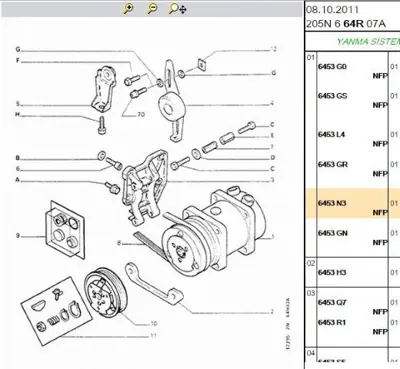Click row index 04 in parts table
The height and width of the screenshot is (369, 400).
point(311,353)
